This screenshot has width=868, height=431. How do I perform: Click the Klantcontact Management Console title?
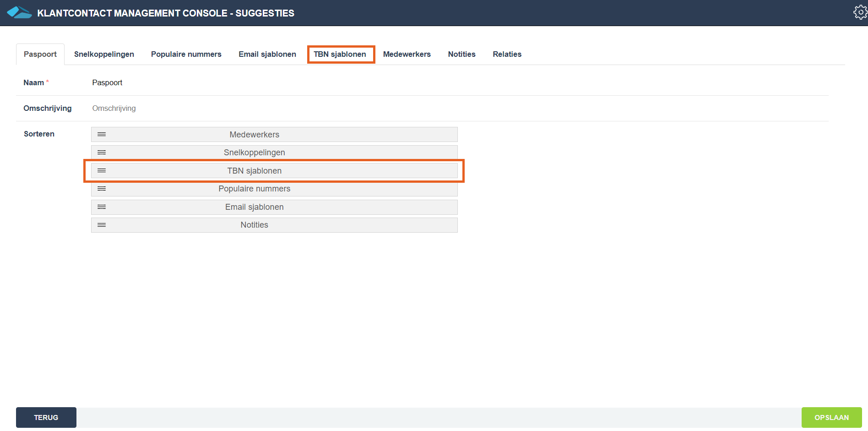(x=166, y=13)
